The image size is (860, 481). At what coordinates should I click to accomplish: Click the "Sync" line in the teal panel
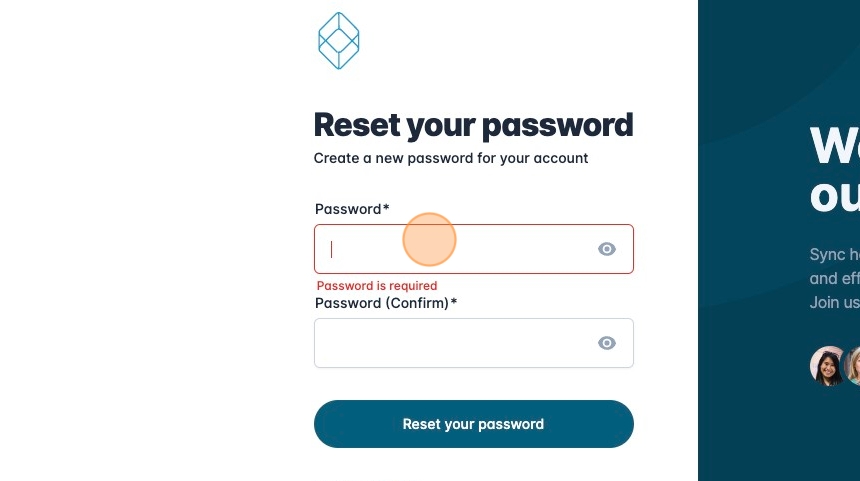[835, 254]
